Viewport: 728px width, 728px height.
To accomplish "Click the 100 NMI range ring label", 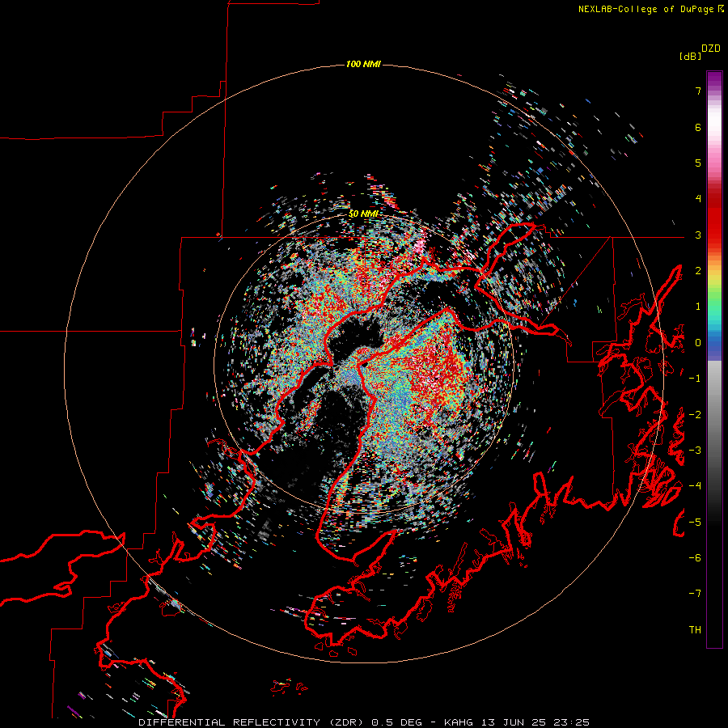I will point(363,64).
